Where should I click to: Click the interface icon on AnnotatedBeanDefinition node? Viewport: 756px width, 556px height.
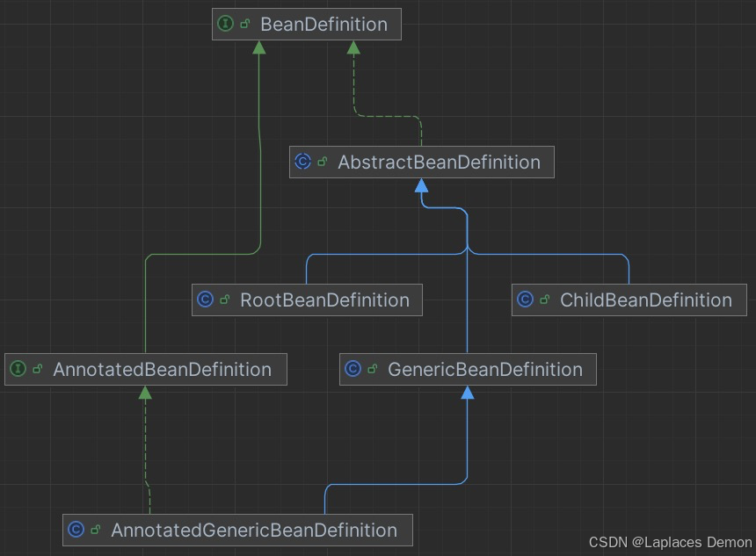point(18,369)
